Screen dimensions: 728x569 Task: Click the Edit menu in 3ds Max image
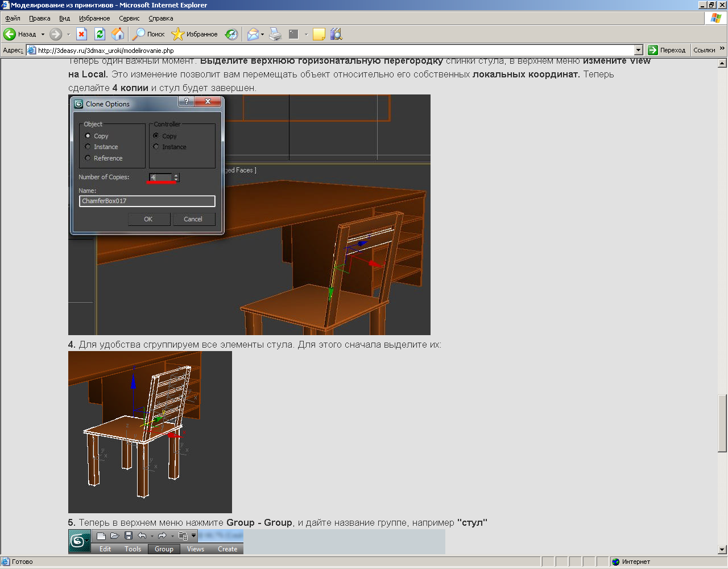pyautogui.click(x=105, y=549)
